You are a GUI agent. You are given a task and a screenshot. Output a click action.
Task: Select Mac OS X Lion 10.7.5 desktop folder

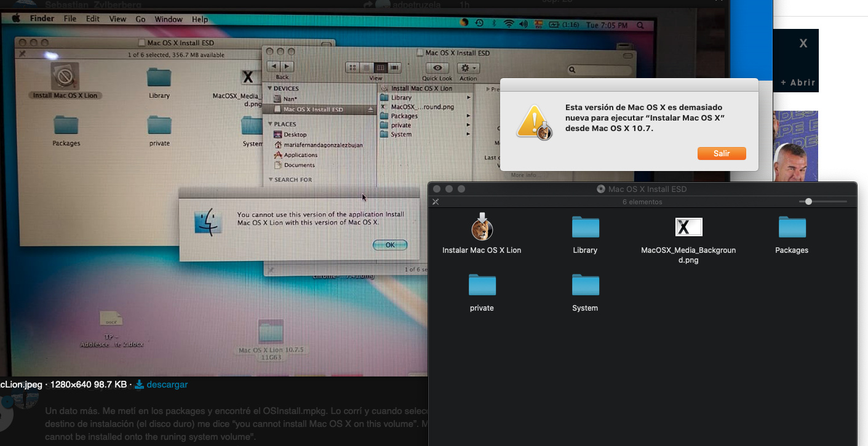[x=271, y=339]
